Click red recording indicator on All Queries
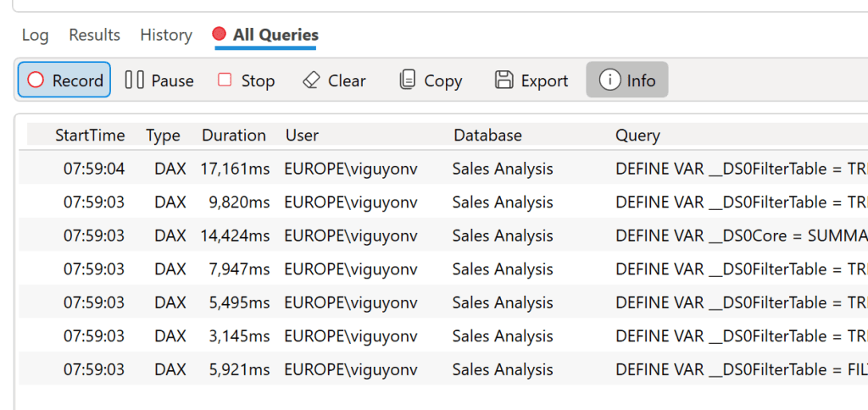 pos(220,35)
